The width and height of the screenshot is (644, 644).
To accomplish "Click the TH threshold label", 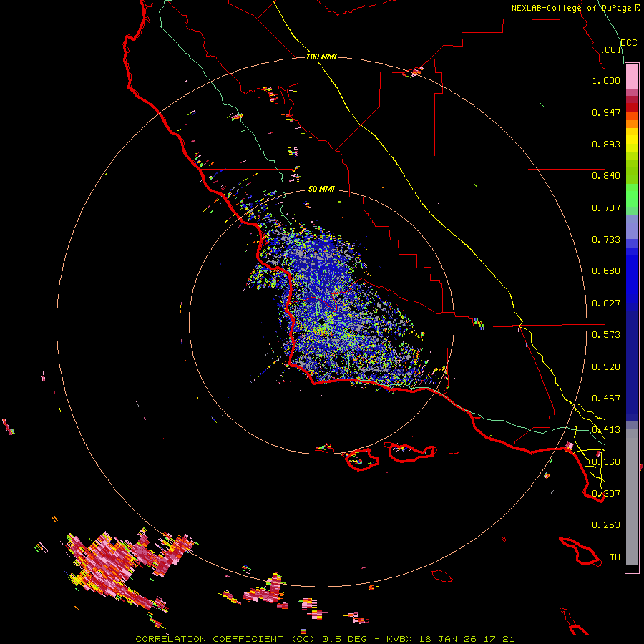I will 615,557.
